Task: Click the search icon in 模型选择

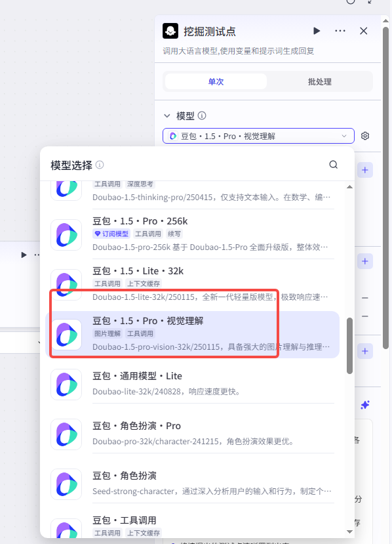Action: [334, 165]
